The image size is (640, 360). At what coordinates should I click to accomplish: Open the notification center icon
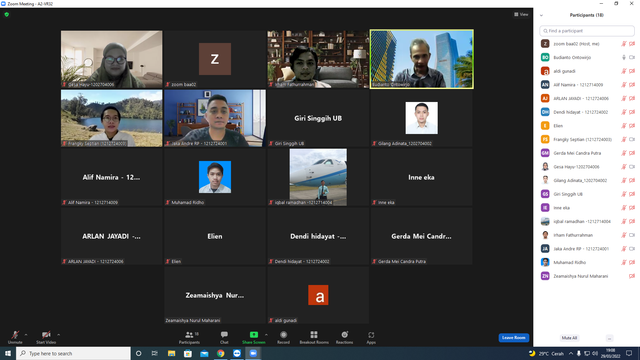pos(629,353)
